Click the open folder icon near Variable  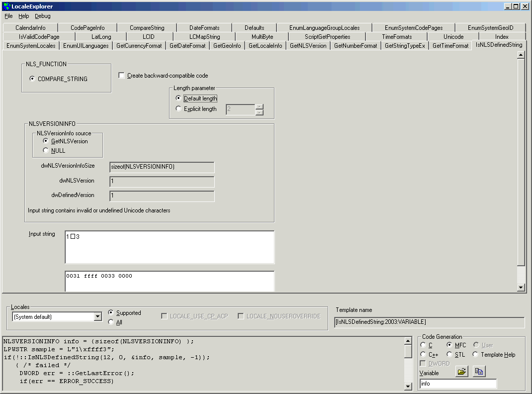[x=462, y=372]
